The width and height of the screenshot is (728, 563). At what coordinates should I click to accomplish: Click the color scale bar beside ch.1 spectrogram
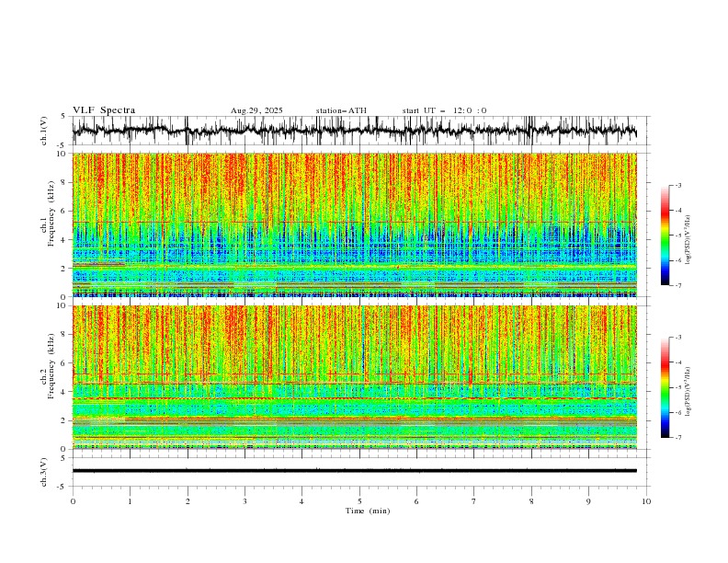pyautogui.click(x=665, y=236)
